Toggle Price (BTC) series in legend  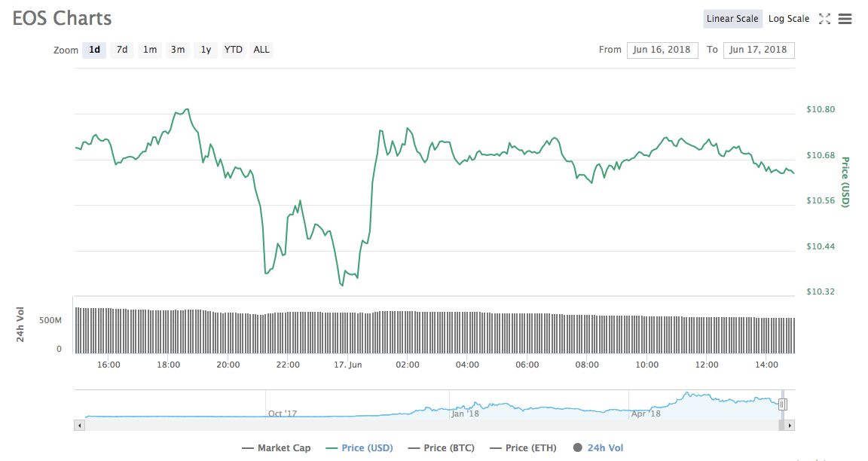point(442,448)
